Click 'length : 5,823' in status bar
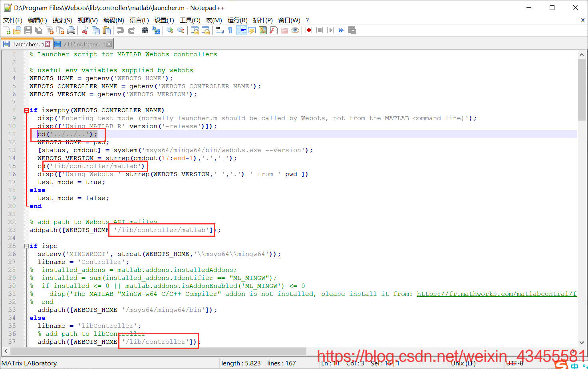The width and height of the screenshot is (588, 369). [x=241, y=363]
